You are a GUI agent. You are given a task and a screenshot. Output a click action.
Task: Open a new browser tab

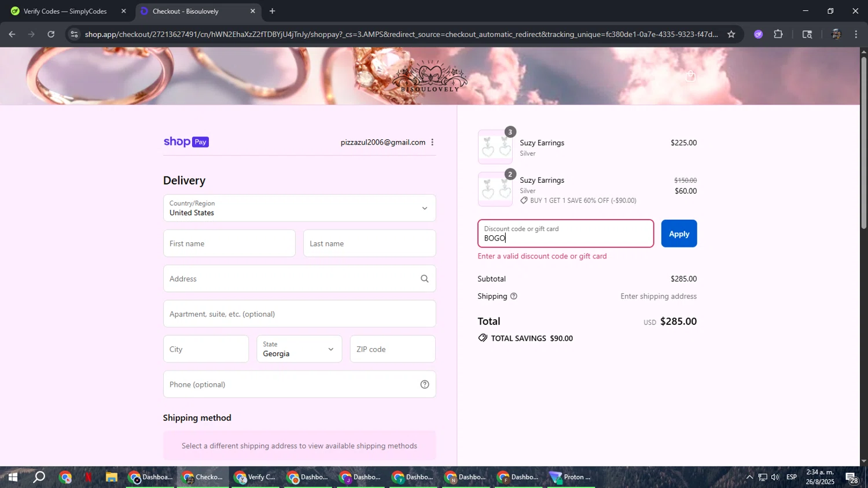[x=272, y=11]
